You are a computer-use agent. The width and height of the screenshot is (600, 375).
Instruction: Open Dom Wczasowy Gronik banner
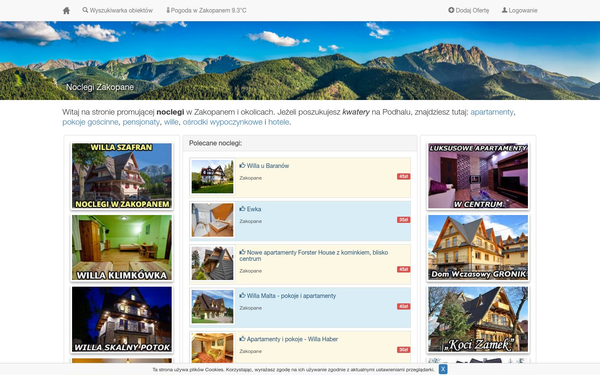click(478, 248)
